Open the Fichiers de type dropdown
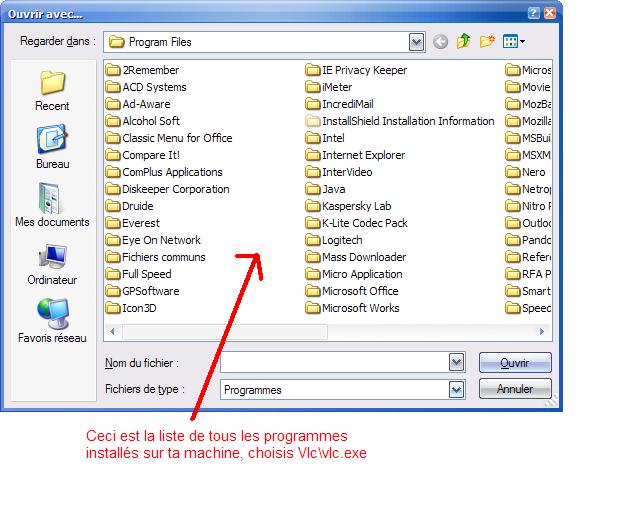 (457, 390)
